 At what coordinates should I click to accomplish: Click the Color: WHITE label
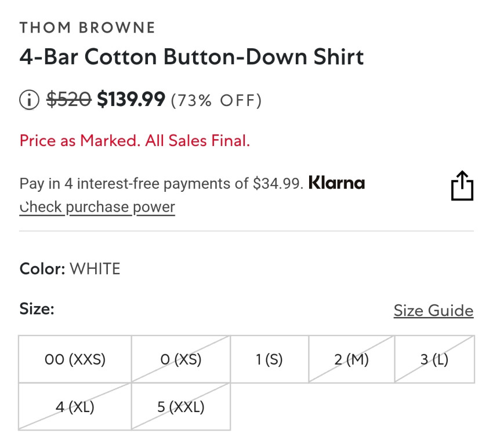(x=70, y=269)
